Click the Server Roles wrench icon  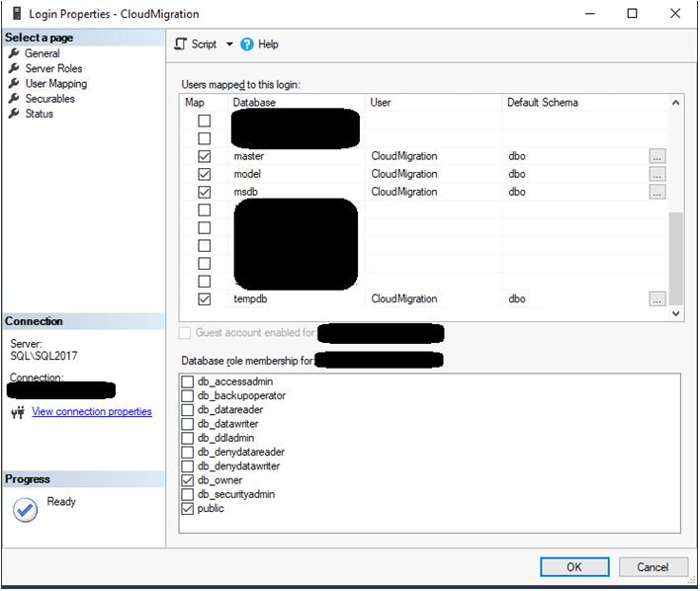click(14, 68)
